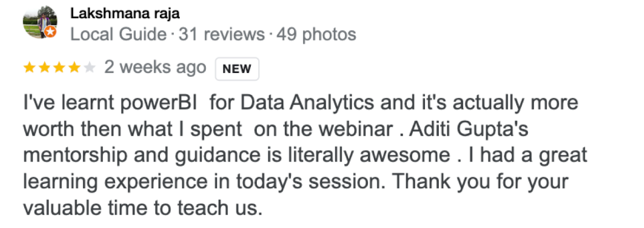Select the fourth gold rating star
This screenshot has height=228, width=644.
click(74, 68)
